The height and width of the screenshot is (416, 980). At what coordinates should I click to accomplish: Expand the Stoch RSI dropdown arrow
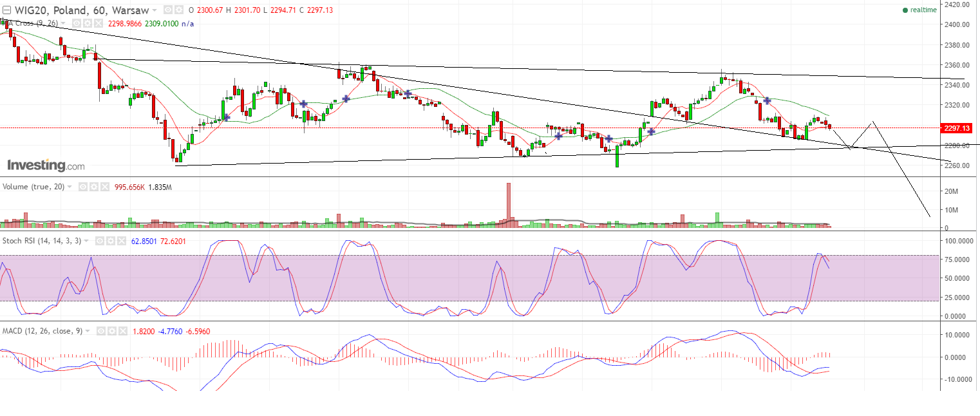(87, 241)
